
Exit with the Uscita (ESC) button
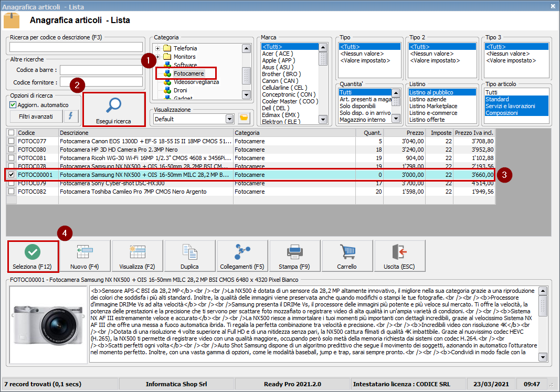399,256
